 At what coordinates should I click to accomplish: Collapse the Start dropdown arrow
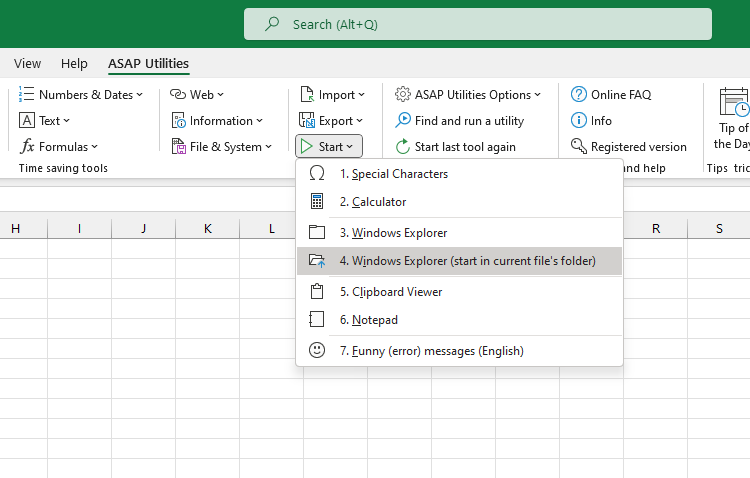coord(350,147)
